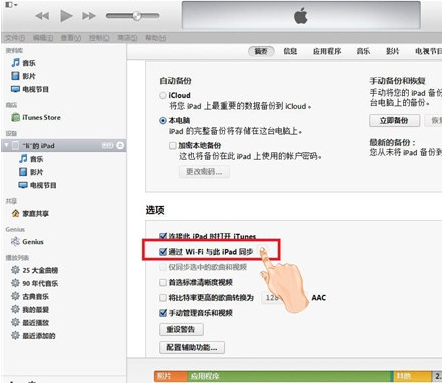Switch to the 应用程序 tab
442x383 pixels.
[x=327, y=51]
